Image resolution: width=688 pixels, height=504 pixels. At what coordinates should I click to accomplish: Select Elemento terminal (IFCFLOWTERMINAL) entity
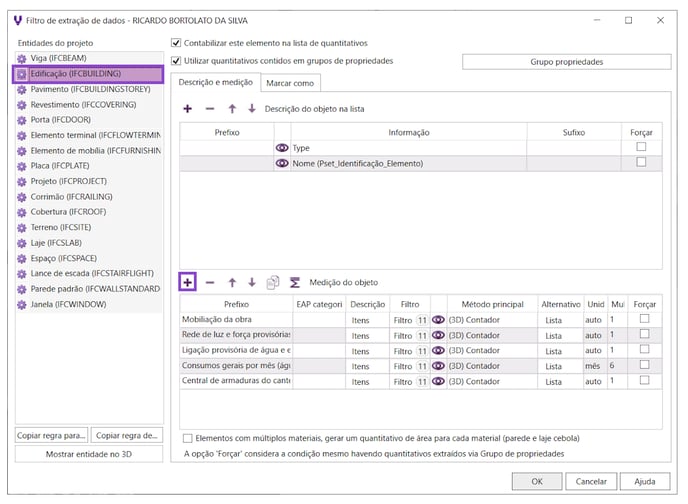[89, 135]
